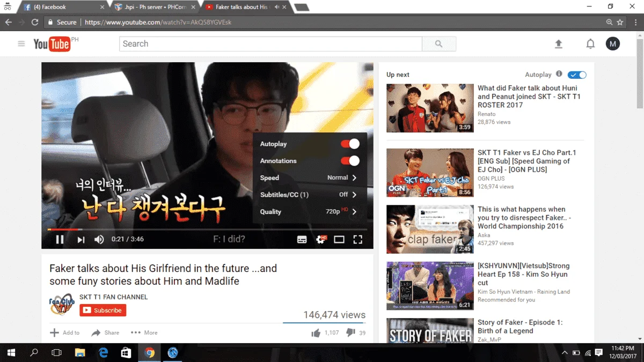
Task: Open the Task View taskbar icon
Action: pos(56,352)
